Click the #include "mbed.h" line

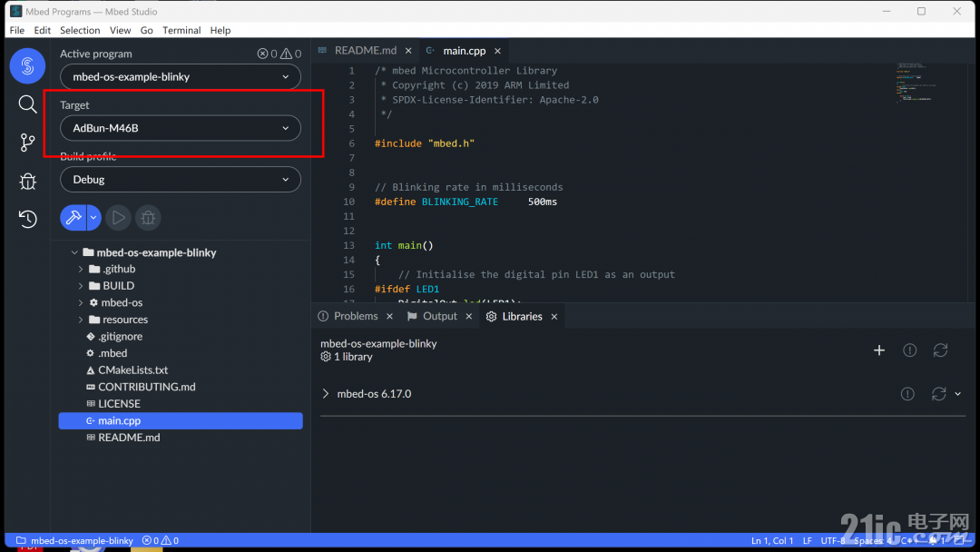coord(425,143)
